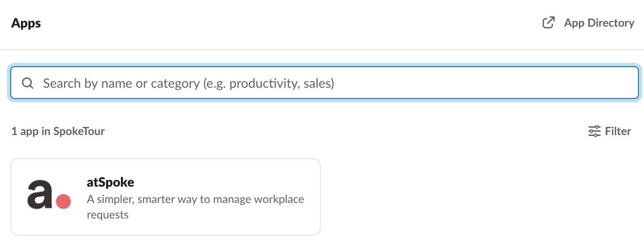
Task: Click the magnifying glass search icon
Action: tap(28, 83)
